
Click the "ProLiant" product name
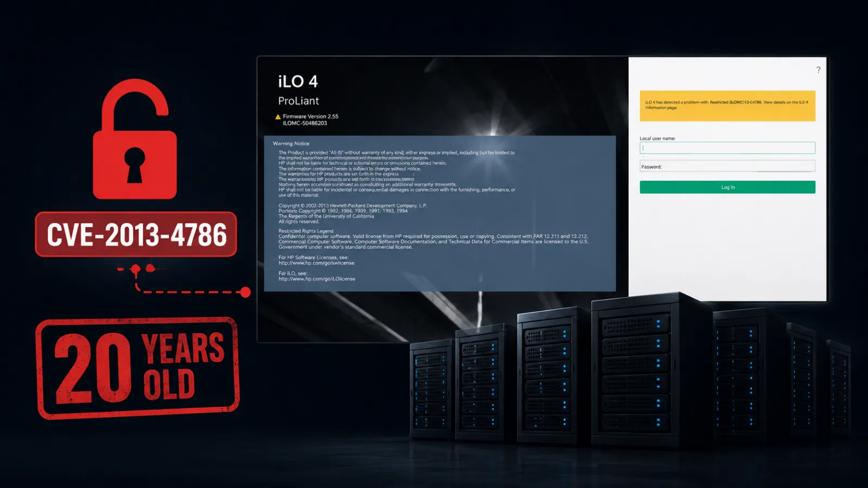pos(298,101)
